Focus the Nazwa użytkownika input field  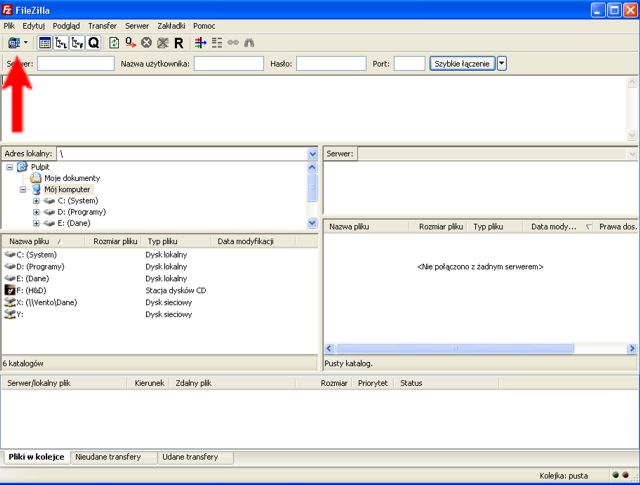tap(229, 64)
